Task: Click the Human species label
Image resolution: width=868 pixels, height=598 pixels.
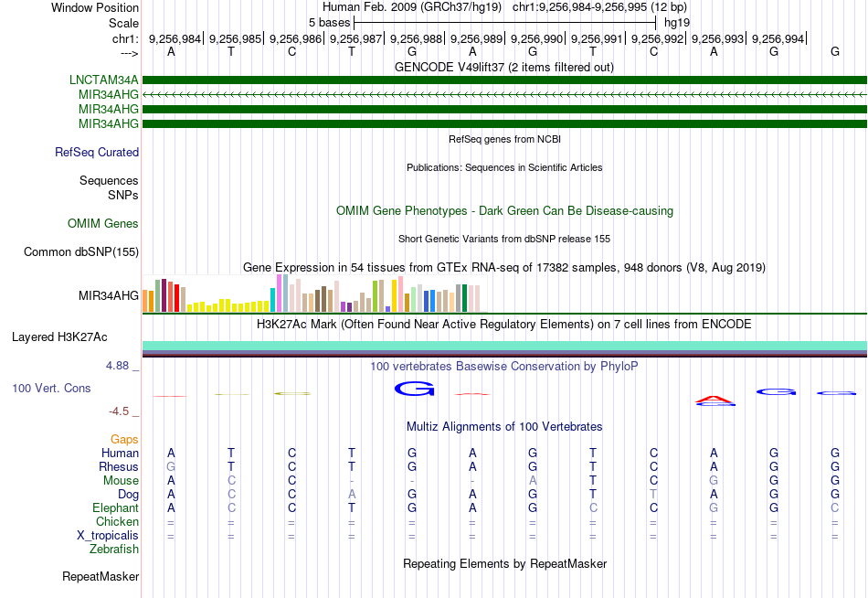Action: pos(120,453)
